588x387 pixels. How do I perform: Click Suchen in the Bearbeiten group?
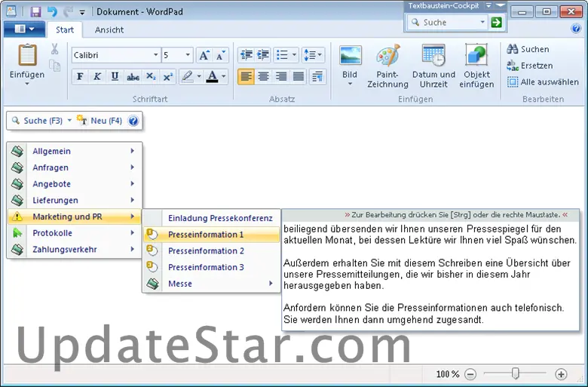pyautogui.click(x=528, y=49)
